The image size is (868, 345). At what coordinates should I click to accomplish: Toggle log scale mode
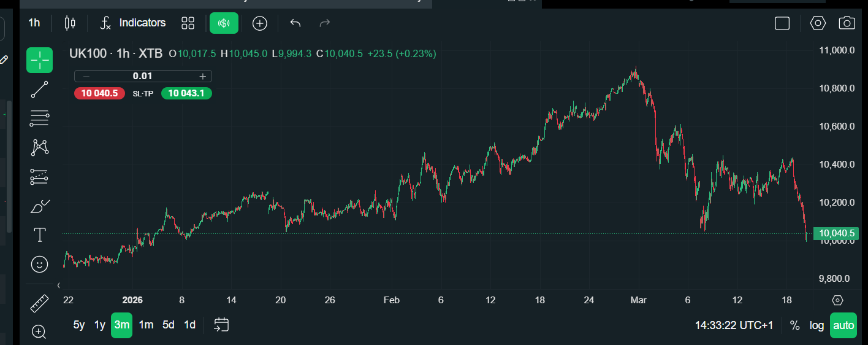click(x=817, y=325)
